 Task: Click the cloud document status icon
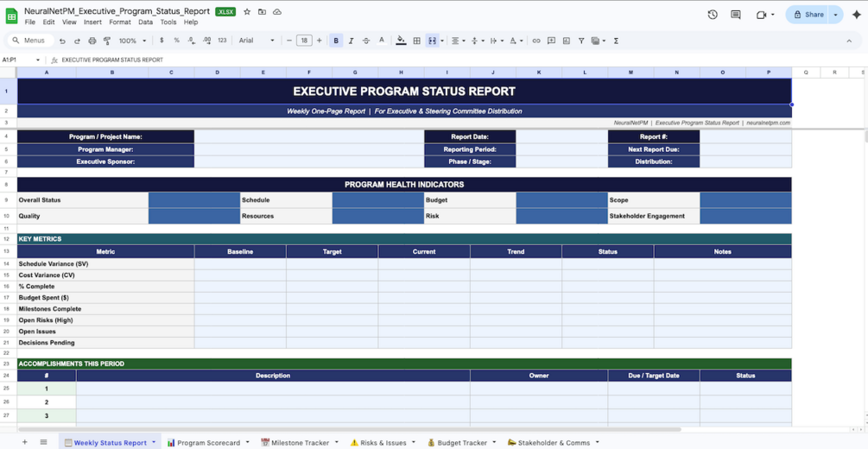pyautogui.click(x=277, y=11)
